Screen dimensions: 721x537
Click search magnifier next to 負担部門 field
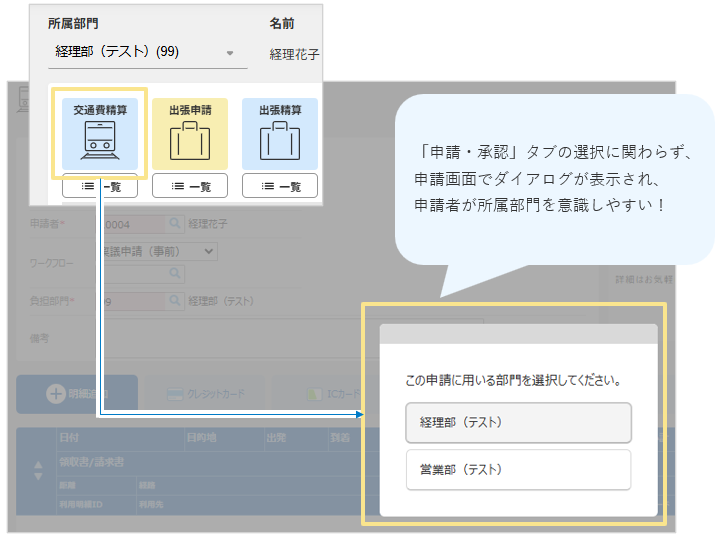point(174,299)
